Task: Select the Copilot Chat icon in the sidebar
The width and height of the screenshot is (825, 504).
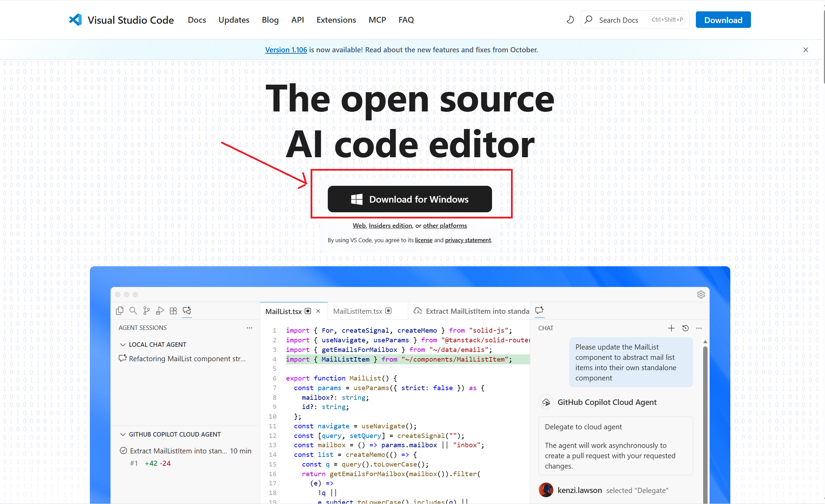Action: pyautogui.click(x=187, y=311)
